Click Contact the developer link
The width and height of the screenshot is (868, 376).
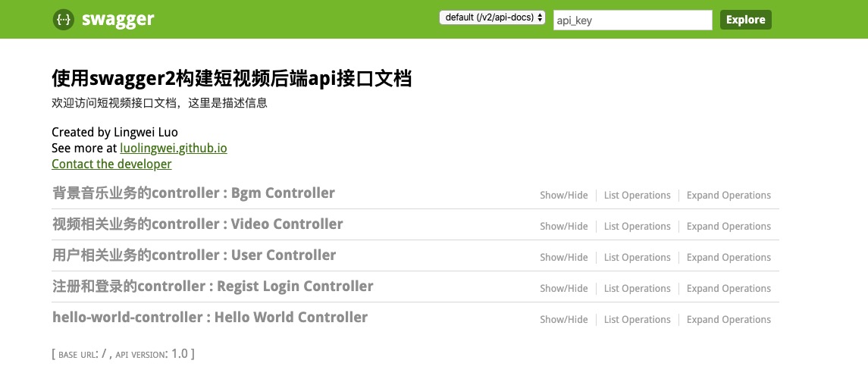(111, 164)
